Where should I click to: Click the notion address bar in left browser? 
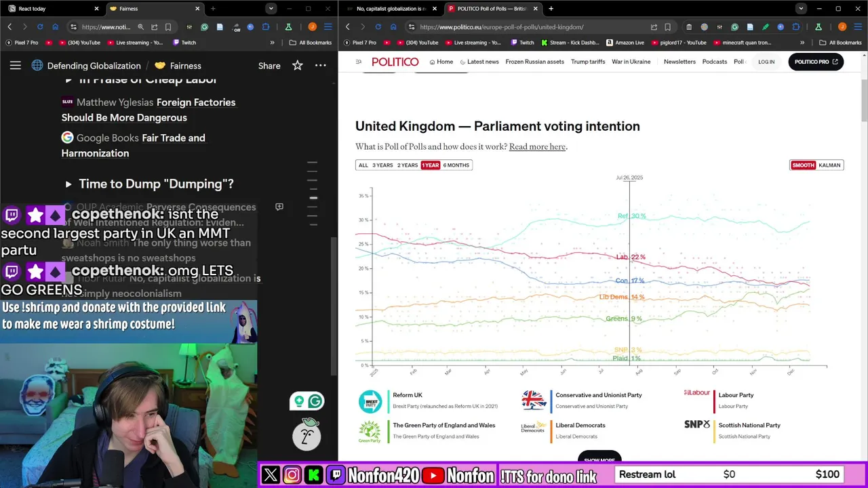point(106,27)
